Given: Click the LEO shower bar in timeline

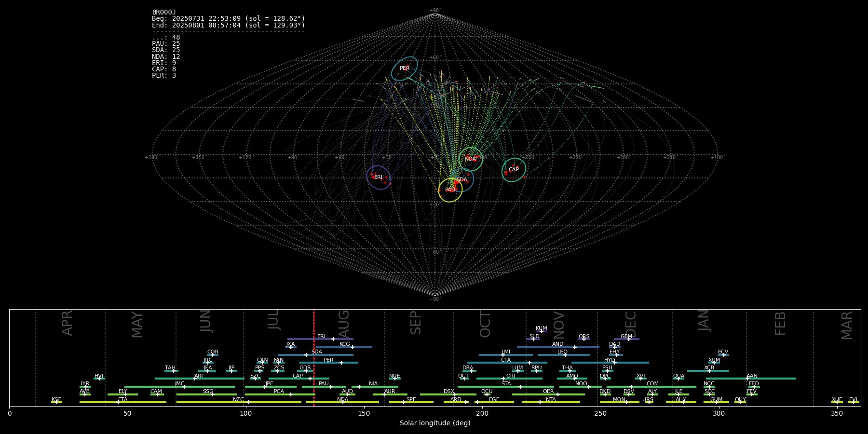Looking at the screenshot, I should (564, 355).
